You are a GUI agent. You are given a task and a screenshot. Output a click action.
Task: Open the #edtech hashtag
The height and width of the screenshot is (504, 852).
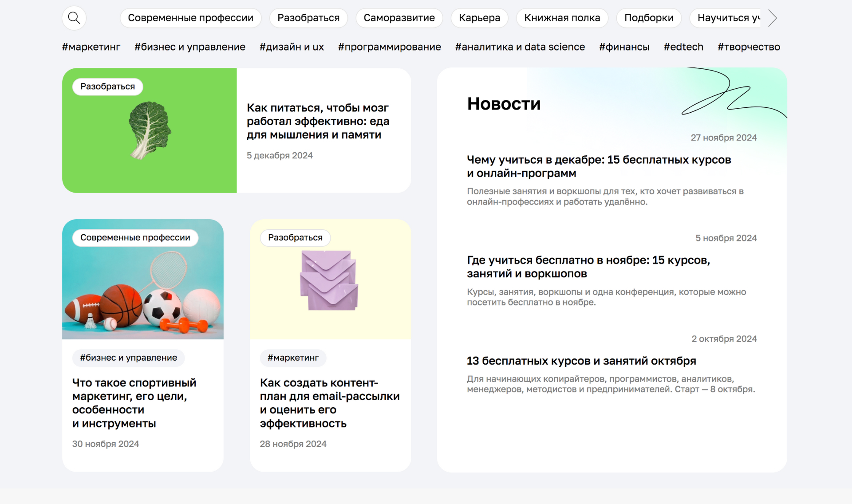click(x=683, y=47)
